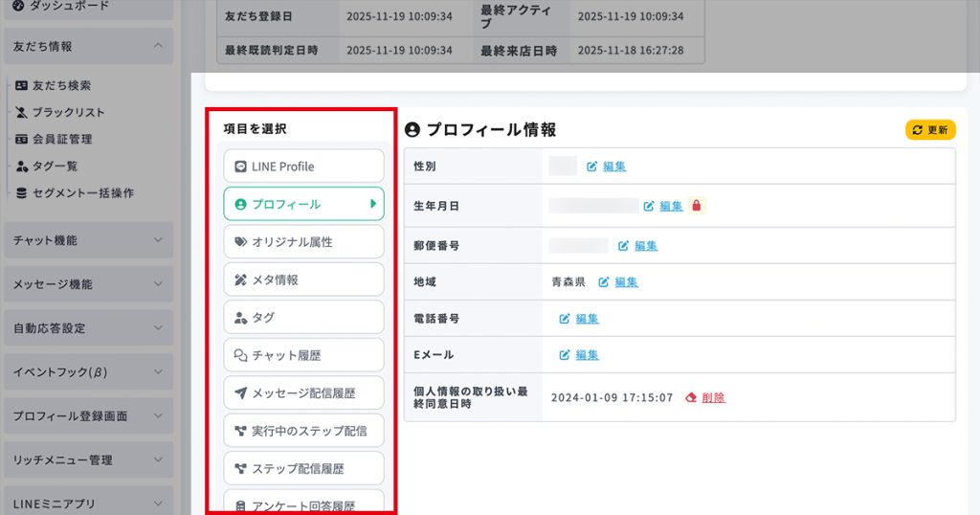
Task: Expand the チャット機能 sidebar section
Action: click(x=158, y=240)
